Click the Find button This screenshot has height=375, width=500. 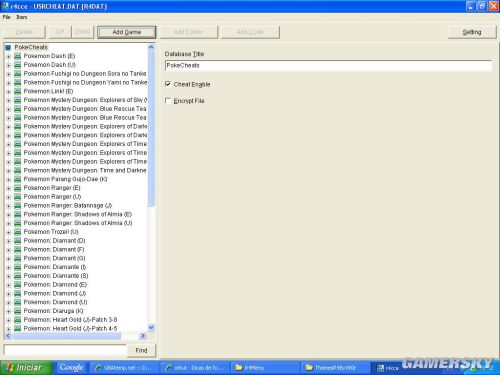coord(141,351)
